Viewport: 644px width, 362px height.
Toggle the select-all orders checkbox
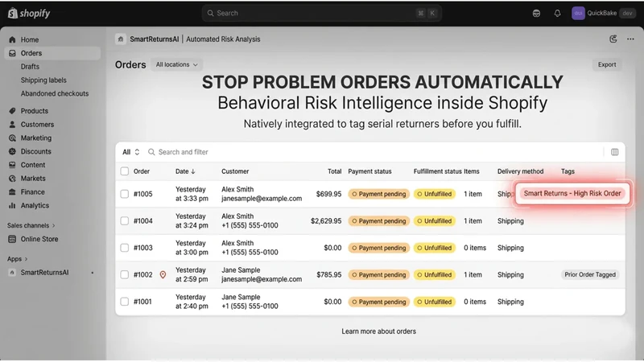pyautogui.click(x=125, y=171)
